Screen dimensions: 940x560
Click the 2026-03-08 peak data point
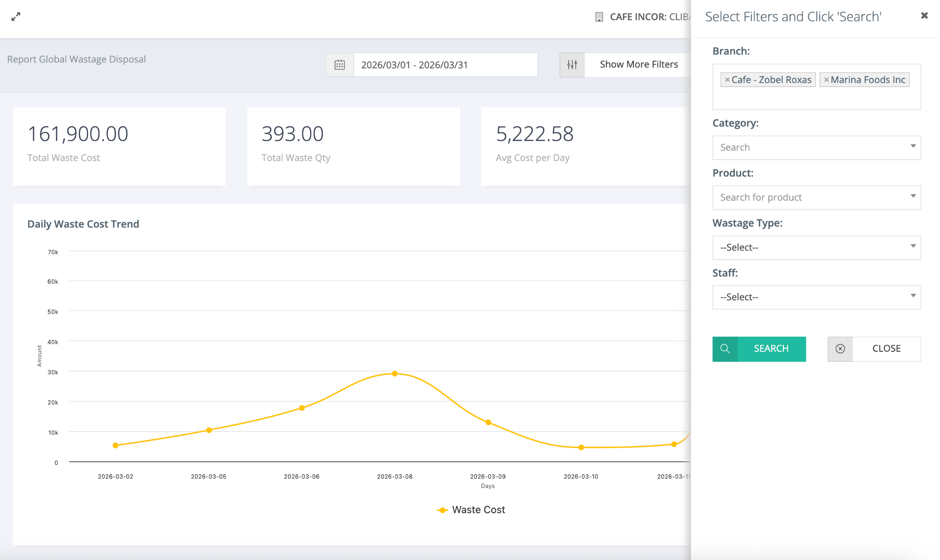pyautogui.click(x=395, y=374)
